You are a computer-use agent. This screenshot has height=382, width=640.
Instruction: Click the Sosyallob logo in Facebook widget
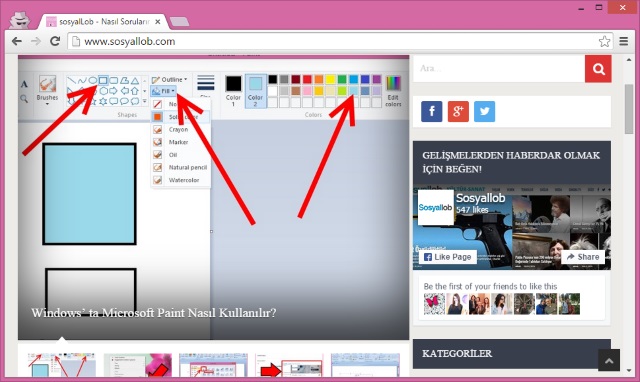pyautogui.click(x=435, y=207)
